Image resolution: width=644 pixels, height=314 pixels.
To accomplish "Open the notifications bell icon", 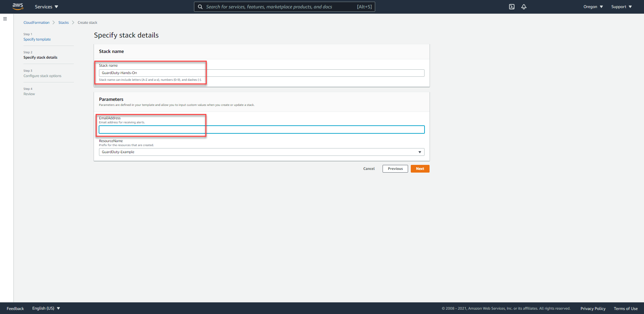I will tap(524, 7).
